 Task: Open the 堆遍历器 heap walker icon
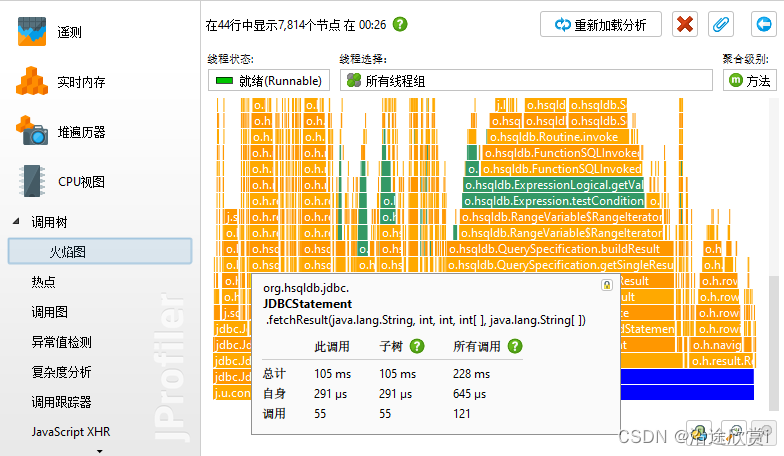32,130
